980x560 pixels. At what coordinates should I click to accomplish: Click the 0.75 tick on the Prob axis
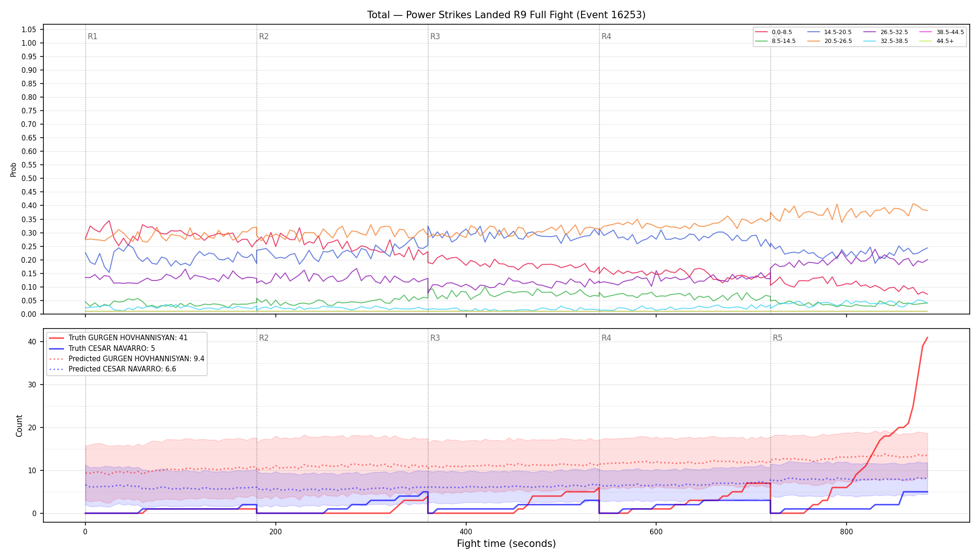click(x=28, y=111)
